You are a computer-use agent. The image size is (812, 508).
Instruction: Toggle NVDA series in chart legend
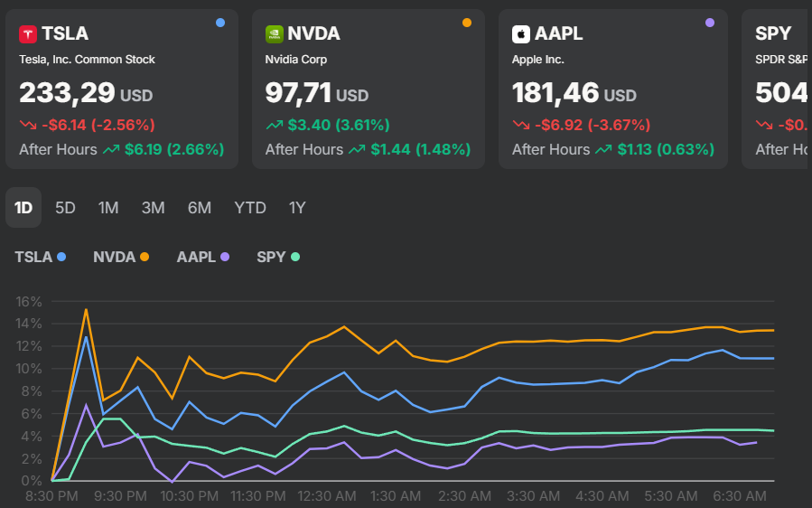coord(121,257)
